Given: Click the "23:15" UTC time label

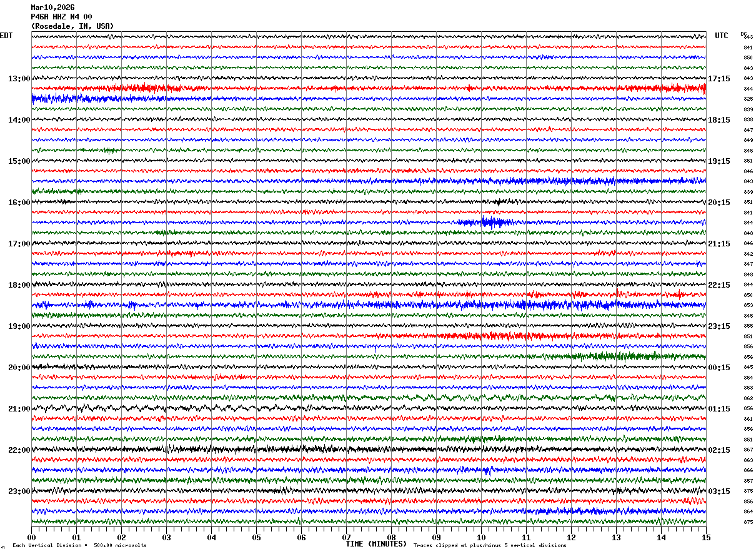Looking at the screenshot, I should click(719, 326).
